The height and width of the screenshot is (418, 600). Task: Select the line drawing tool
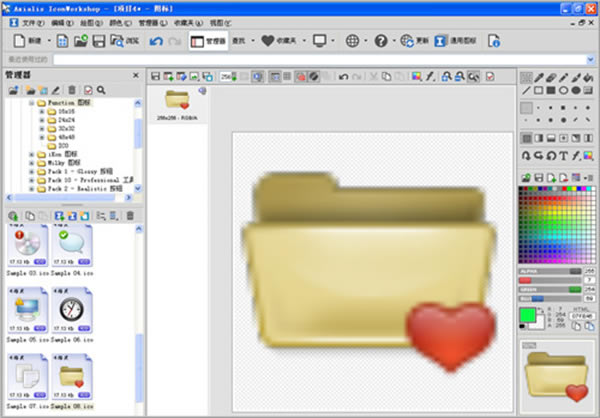click(526, 90)
